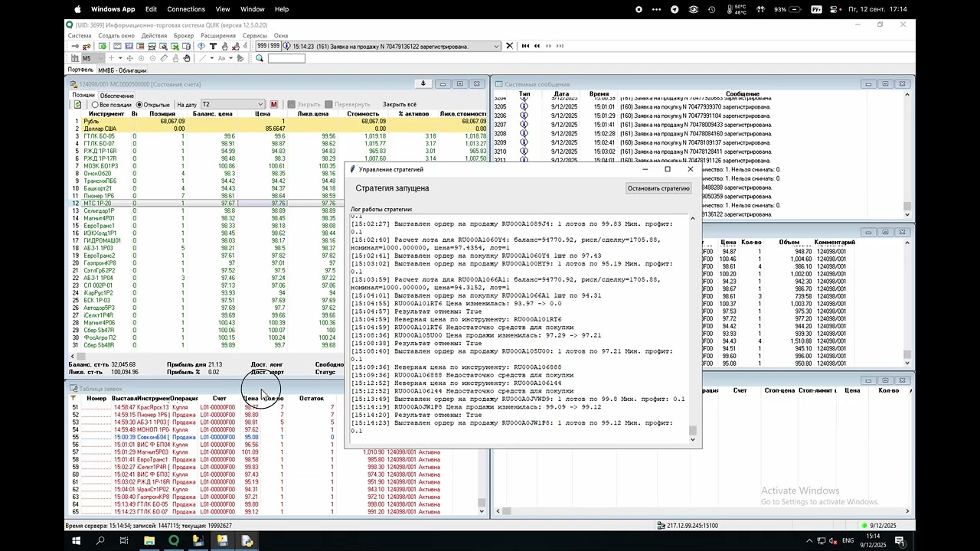980x551 pixels.
Task: Open the Aa text tool dropdown arrow
Action: (231, 58)
